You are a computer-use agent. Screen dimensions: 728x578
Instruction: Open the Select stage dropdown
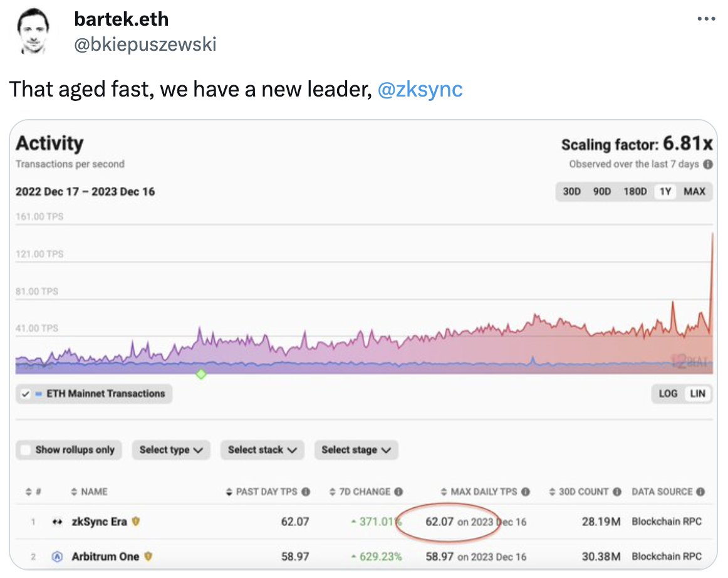(356, 449)
